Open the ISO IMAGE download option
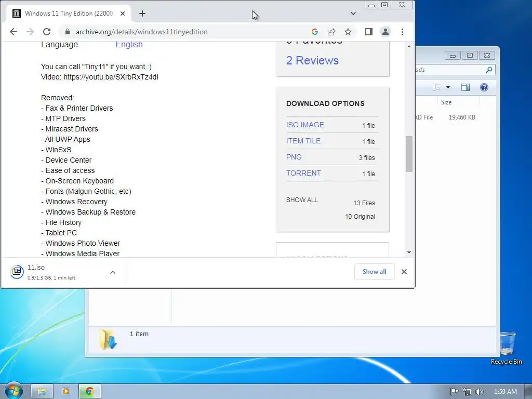This screenshot has width=532, height=399. (305, 125)
